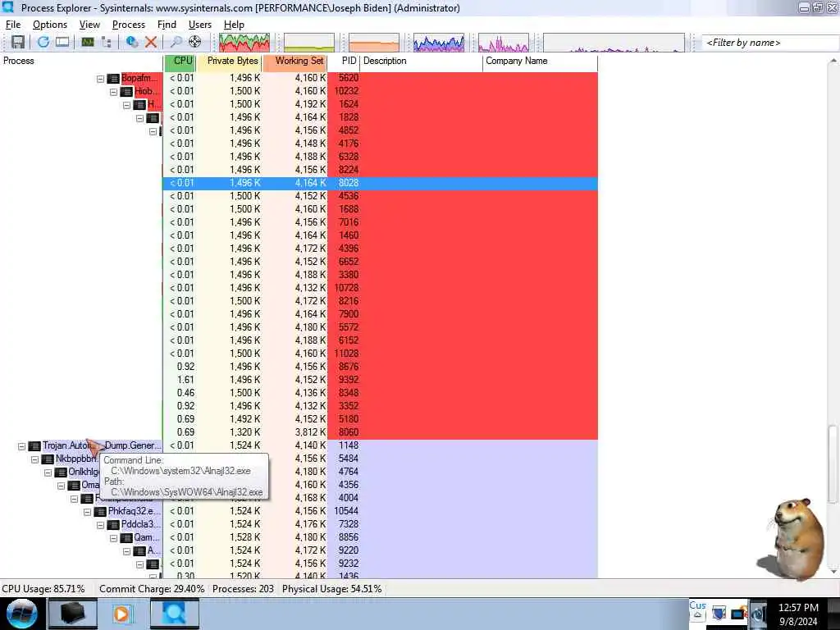
Task: Collapse the Trojan.Auto...Dump.Gener node
Action: [21, 446]
